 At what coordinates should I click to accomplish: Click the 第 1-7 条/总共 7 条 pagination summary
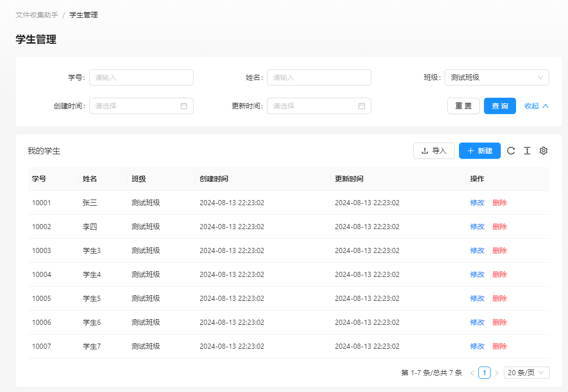[x=431, y=373]
